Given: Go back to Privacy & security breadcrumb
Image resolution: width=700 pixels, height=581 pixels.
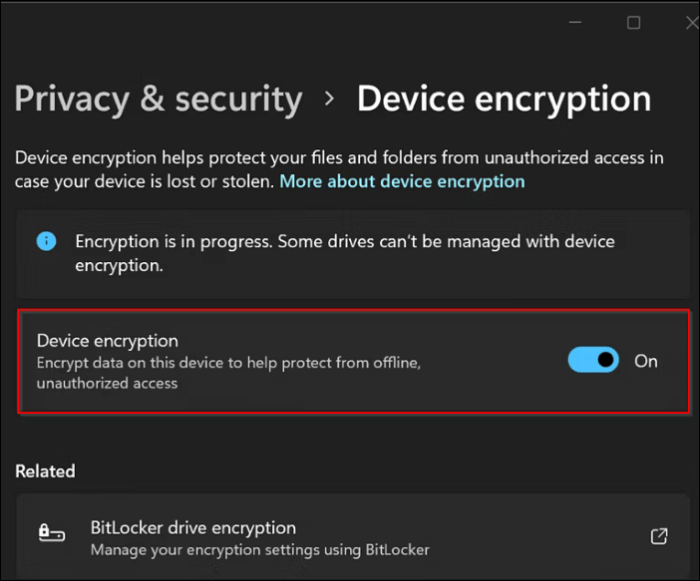Looking at the screenshot, I should tap(158, 99).
